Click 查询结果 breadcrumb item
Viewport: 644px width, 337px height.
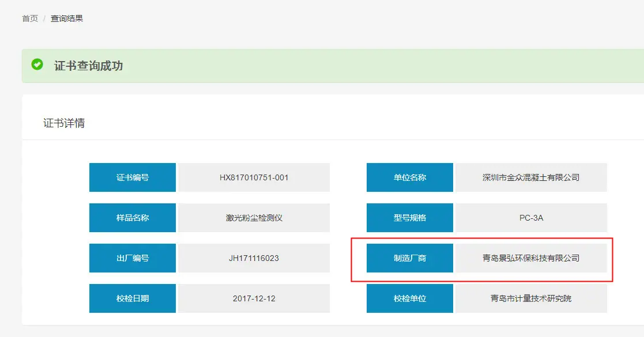pyautogui.click(x=66, y=18)
